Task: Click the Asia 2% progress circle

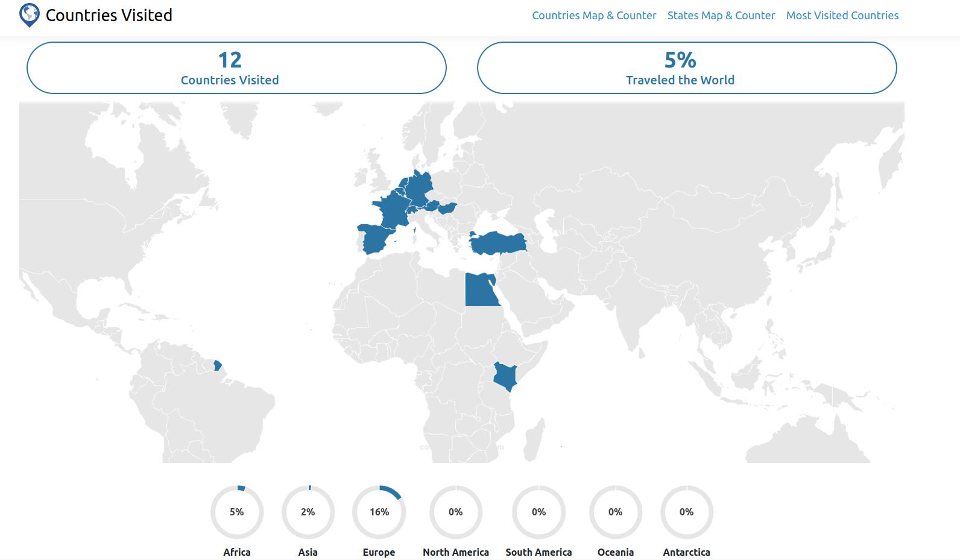Action: [x=308, y=512]
